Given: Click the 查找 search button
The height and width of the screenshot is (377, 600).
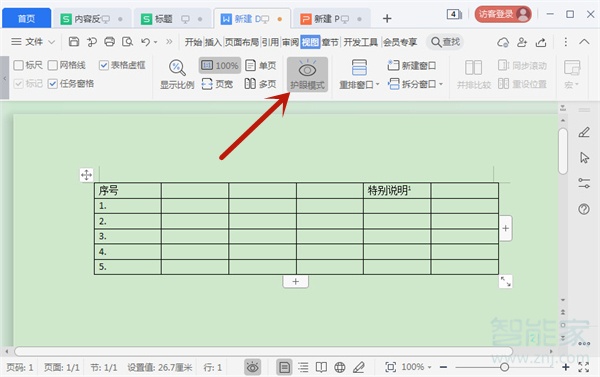Looking at the screenshot, I should click(x=445, y=42).
